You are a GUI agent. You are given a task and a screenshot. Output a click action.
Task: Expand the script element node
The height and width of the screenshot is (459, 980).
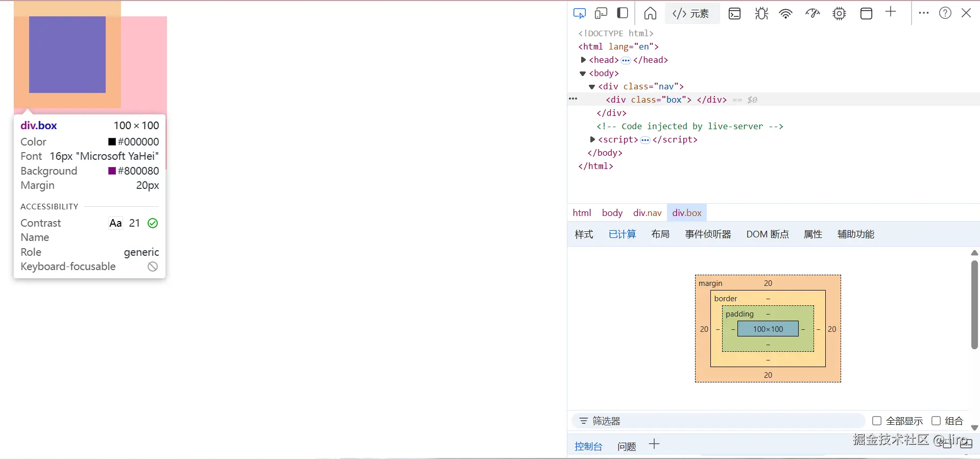tap(592, 139)
